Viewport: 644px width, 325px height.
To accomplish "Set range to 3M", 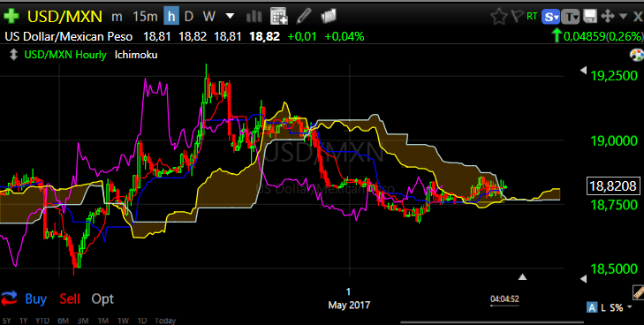I will point(83,321).
